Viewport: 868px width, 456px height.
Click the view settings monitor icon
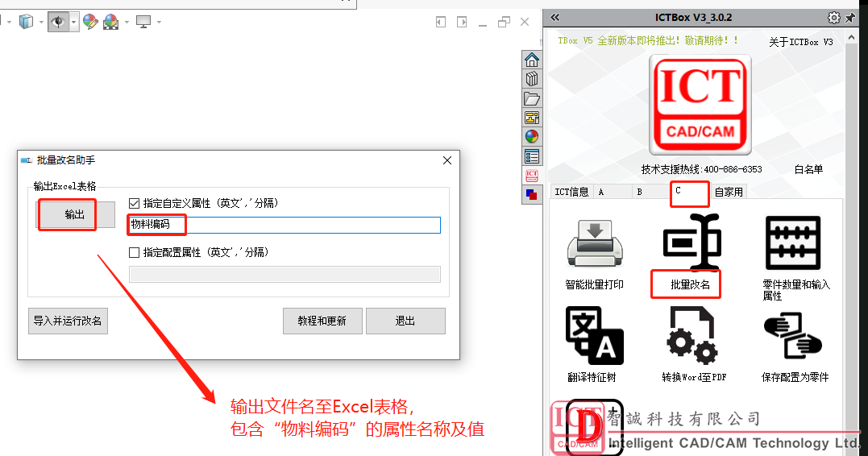coord(143,22)
